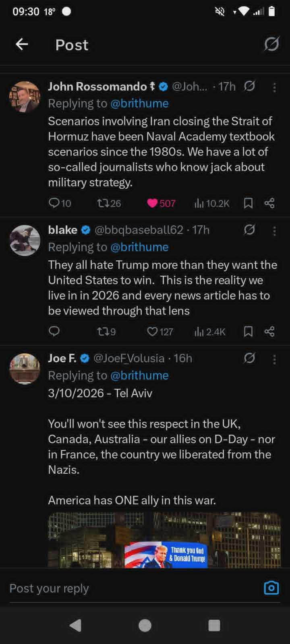The width and height of the screenshot is (290, 644).
Task: Like blake's post with 127 likes
Action: 152,332
